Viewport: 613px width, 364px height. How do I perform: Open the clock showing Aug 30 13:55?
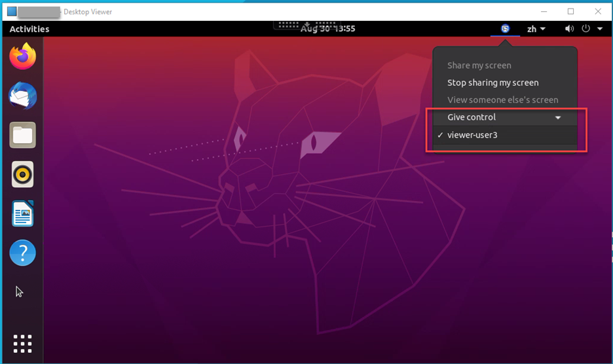[x=327, y=29]
